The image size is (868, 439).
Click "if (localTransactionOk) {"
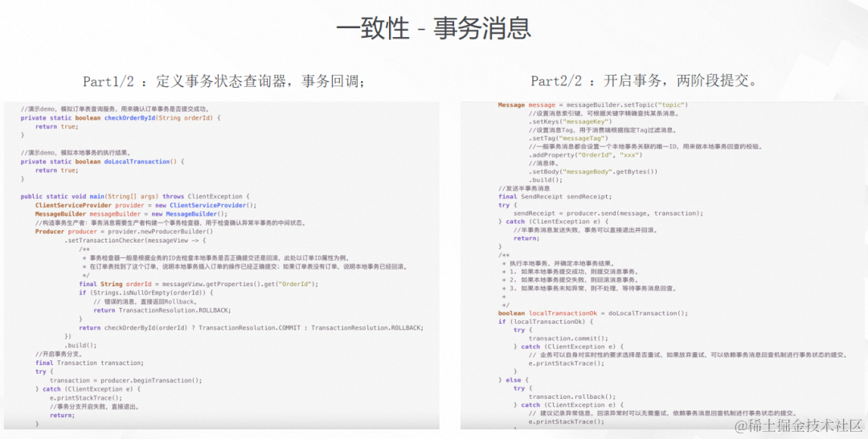point(546,322)
